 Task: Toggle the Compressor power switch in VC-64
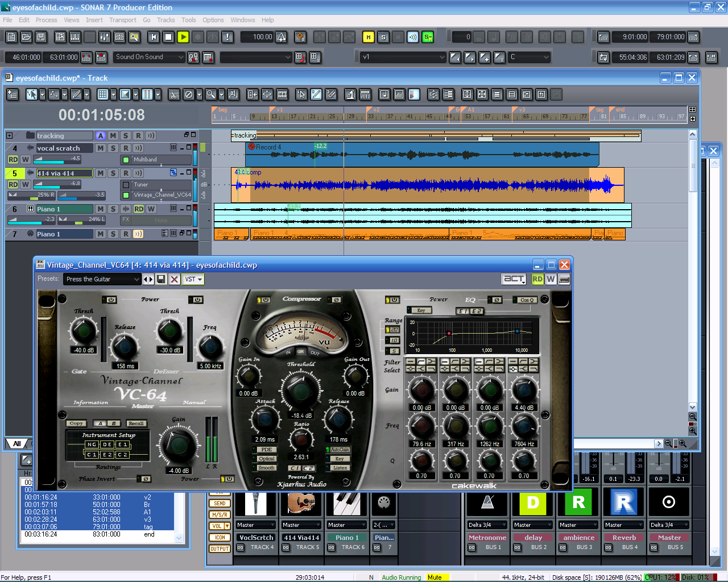pos(264,300)
